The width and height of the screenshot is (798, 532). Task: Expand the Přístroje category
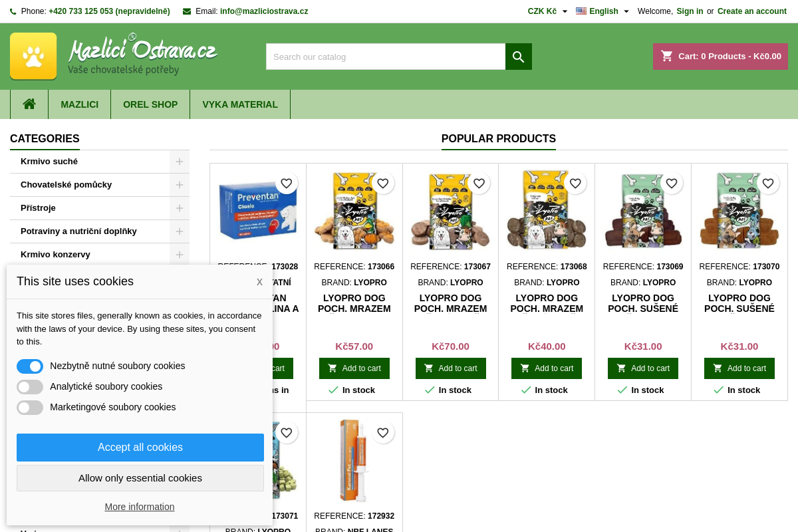pos(180,208)
